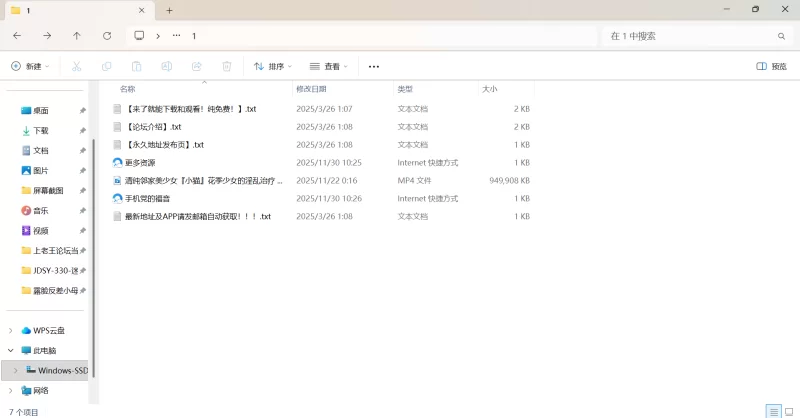Click the Delete trash icon in toolbar
The width and height of the screenshot is (800, 418).
point(227,66)
